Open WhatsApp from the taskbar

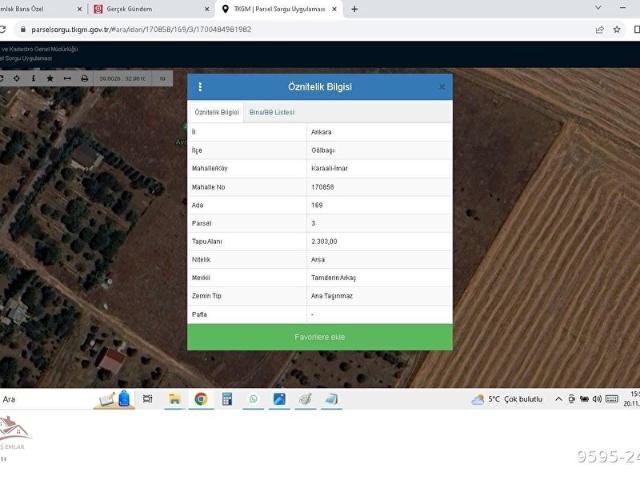point(253,399)
